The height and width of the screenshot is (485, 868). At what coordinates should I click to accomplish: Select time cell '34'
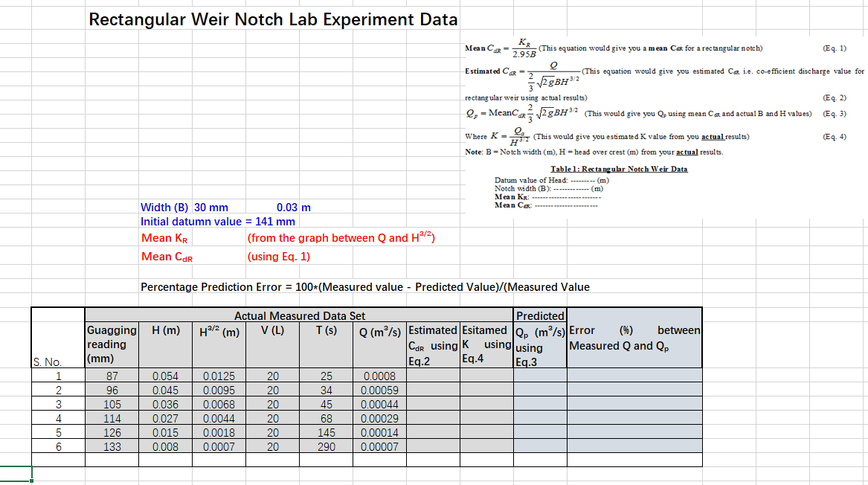pos(326,391)
